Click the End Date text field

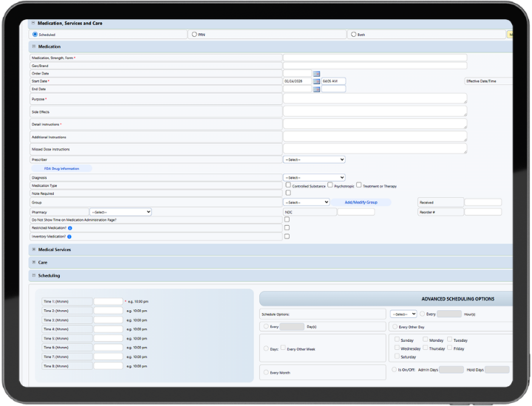tap(297, 89)
